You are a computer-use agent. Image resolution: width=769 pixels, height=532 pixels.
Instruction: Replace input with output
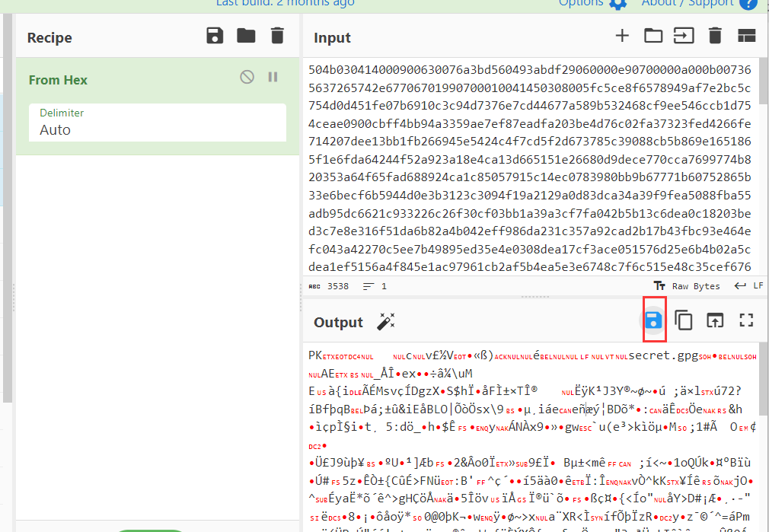[x=715, y=320]
